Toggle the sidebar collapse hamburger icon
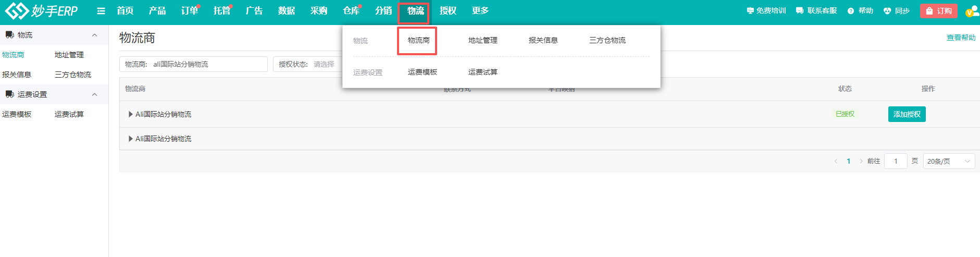Screen dimensions: 980x257 [x=101, y=11]
